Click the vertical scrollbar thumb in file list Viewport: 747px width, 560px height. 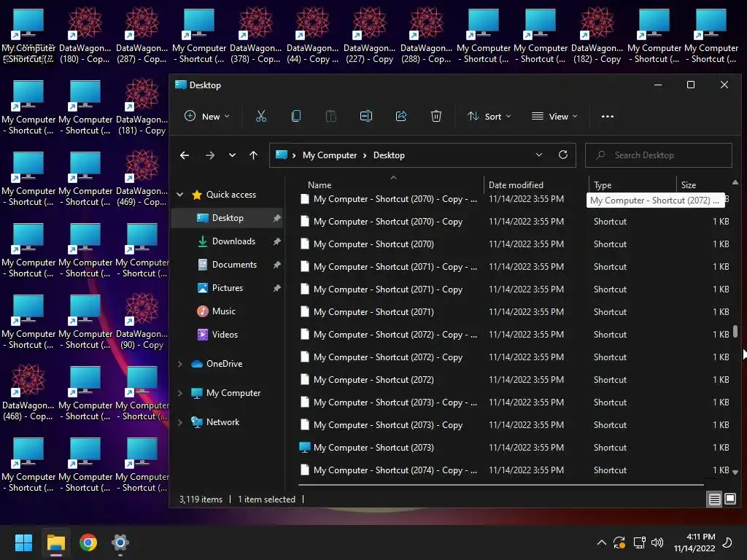point(735,331)
